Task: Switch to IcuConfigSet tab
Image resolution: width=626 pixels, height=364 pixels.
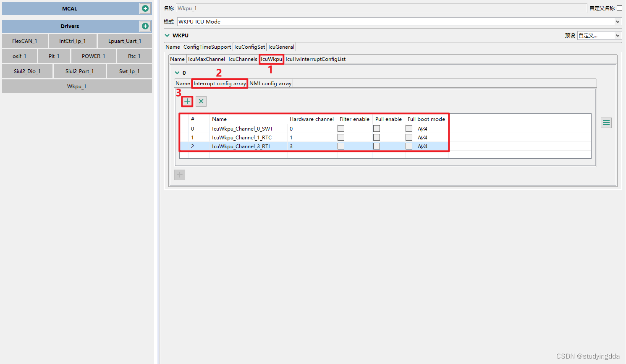Action: (250, 47)
